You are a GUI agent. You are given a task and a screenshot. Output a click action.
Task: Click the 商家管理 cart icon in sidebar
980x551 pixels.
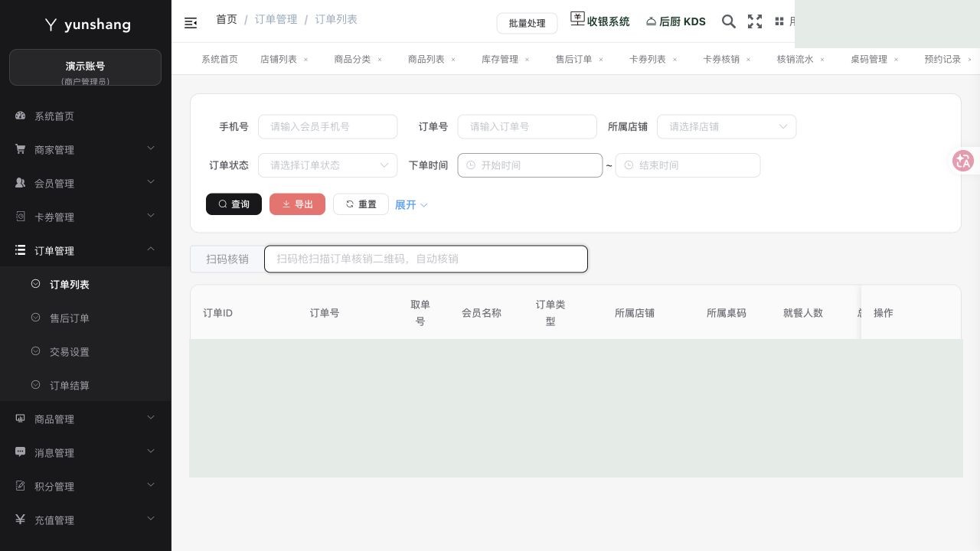point(21,149)
